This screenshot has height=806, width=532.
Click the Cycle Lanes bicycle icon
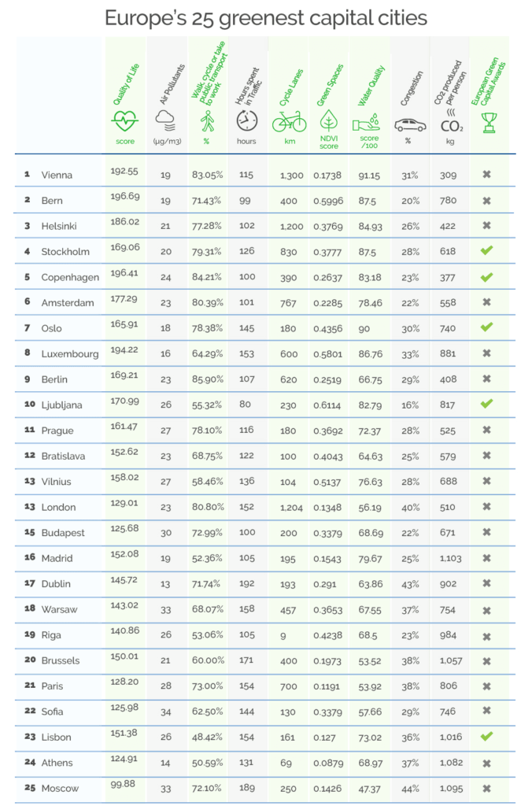[290, 122]
